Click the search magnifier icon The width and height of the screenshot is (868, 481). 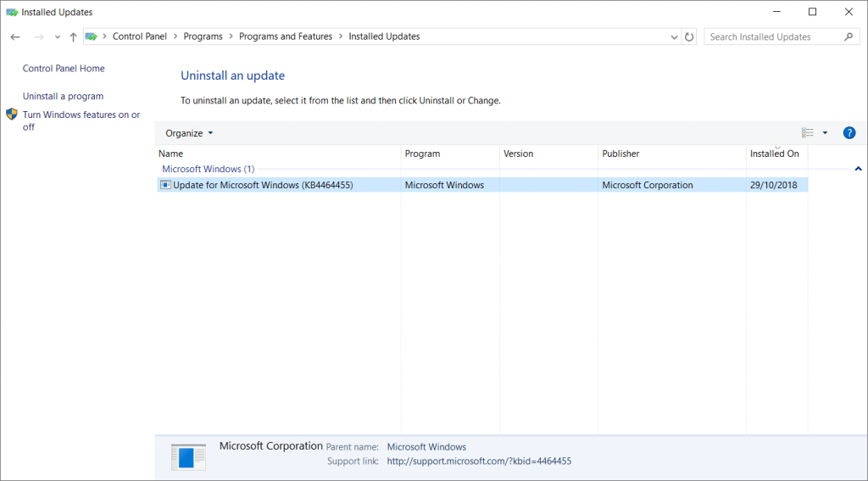pyautogui.click(x=849, y=37)
